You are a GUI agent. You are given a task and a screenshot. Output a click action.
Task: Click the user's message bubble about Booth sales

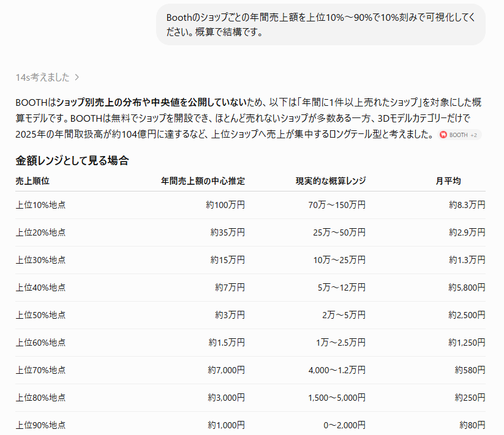[320, 24]
